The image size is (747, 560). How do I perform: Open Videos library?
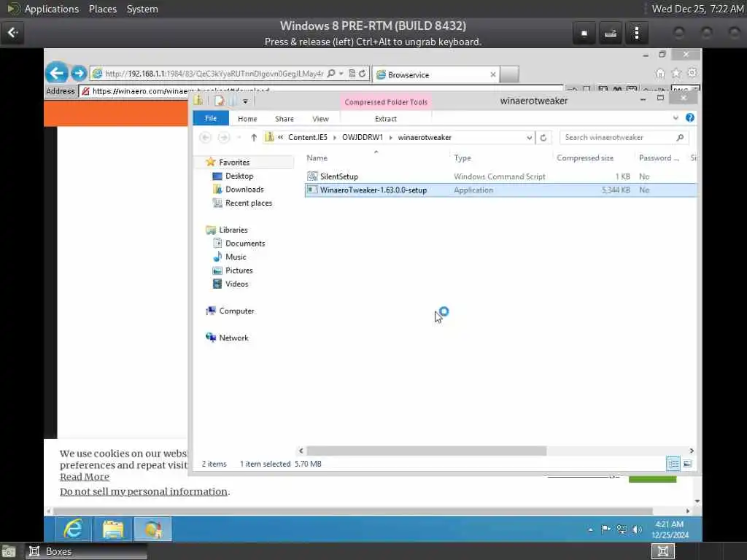[x=236, y=284]
